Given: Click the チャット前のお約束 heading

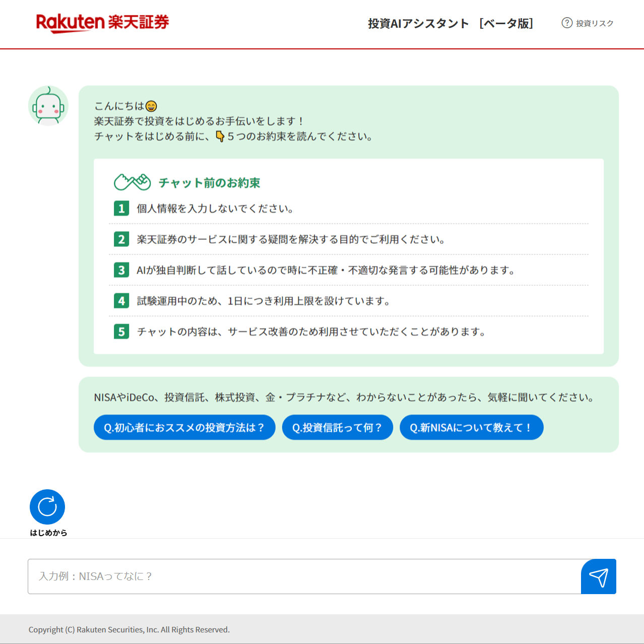Looking at the screenshot, I should pos(209,182).
